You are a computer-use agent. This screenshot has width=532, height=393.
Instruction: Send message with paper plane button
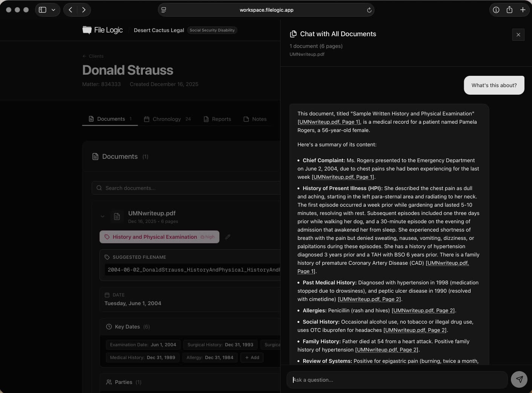tap(519, 379)
